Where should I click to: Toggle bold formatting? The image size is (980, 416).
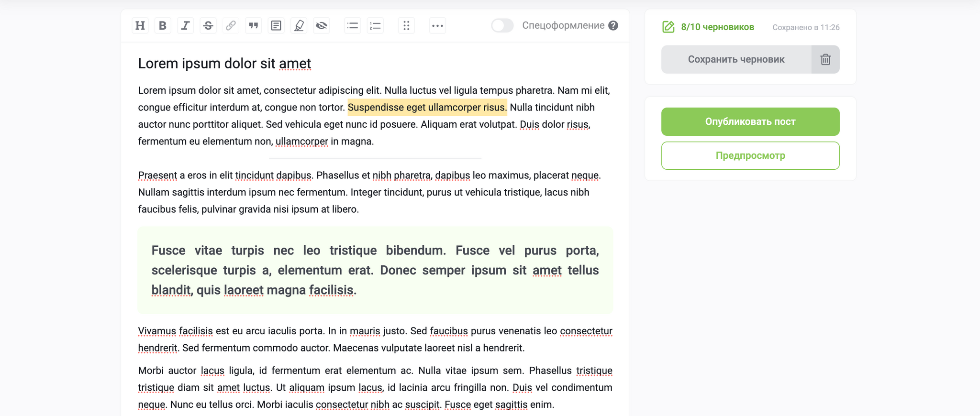pos(163,26)
